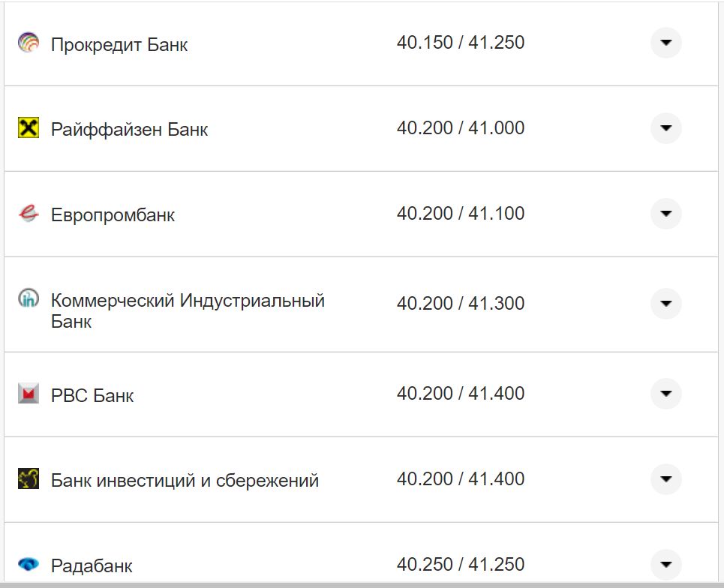Expand the Прокредит Банк rate details
Screen dimensions: 724x588
click(x=665, y=43)
